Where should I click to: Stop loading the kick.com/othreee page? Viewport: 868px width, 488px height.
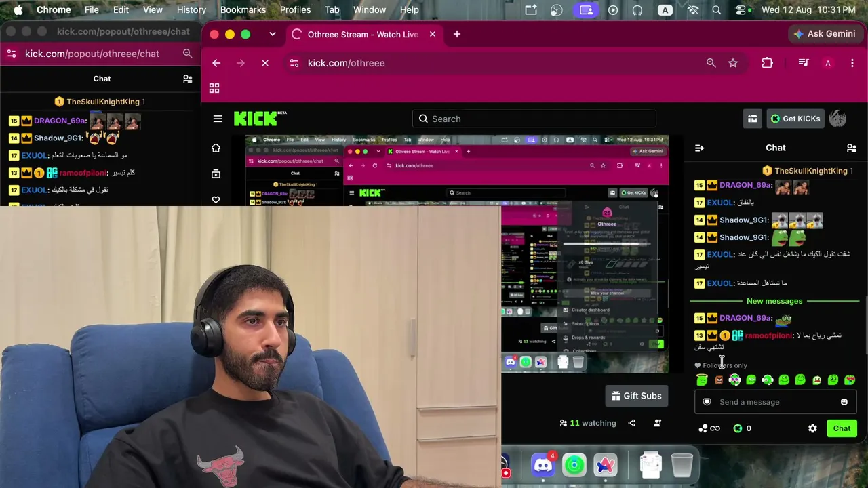click(265, 63)
